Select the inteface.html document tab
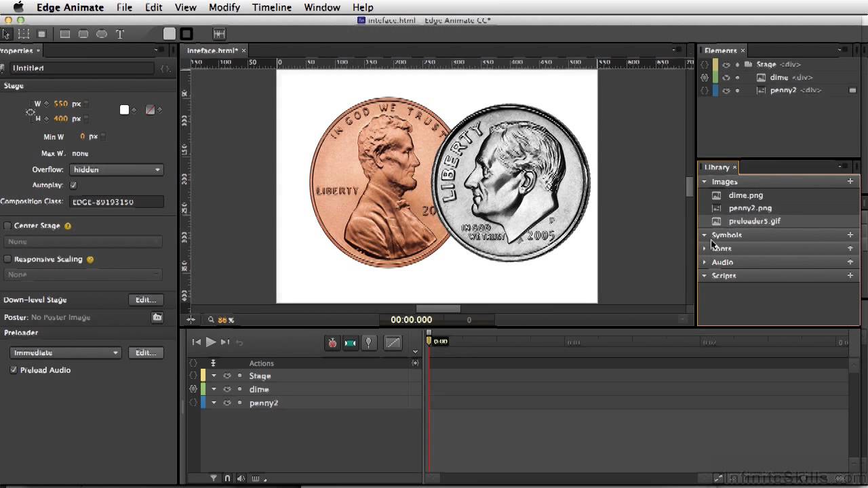 click(212, 50)
